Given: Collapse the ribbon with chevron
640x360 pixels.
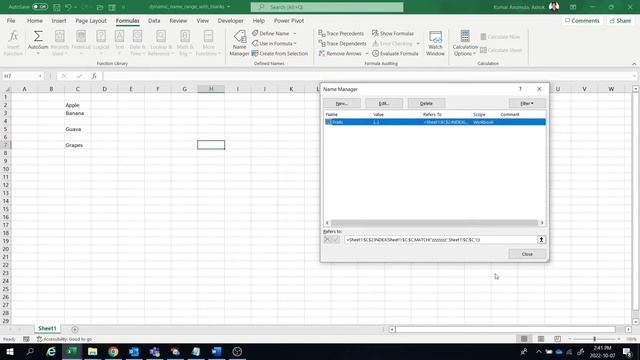Looking at the screenshot, I should [x=634, y=64].
